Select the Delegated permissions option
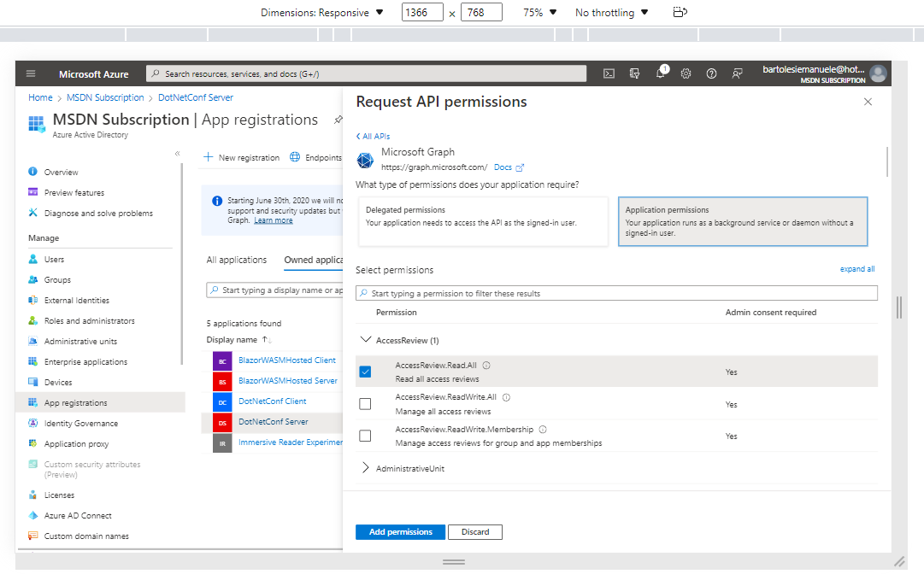924x580 pixels. pos(483,221)
